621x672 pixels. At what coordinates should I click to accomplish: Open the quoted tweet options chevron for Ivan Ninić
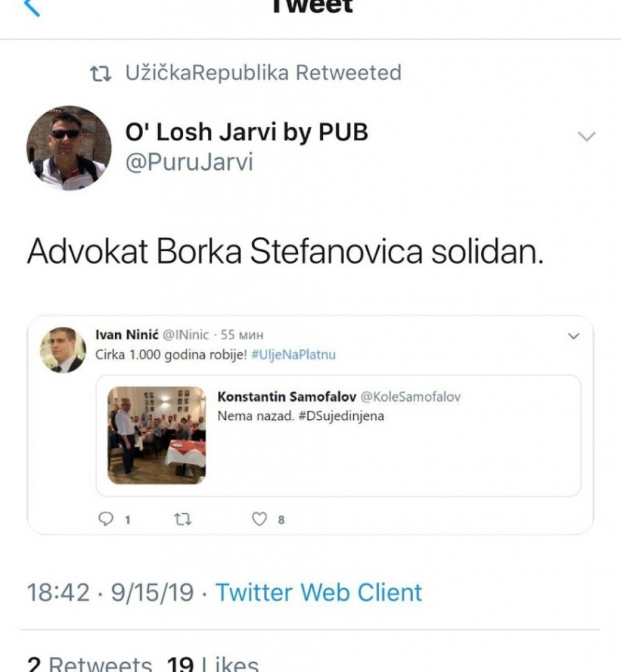click(x=574, y=336)
